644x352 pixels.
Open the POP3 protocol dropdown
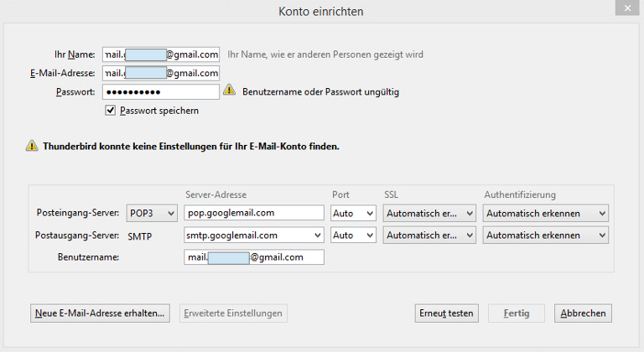coord(152,213)
